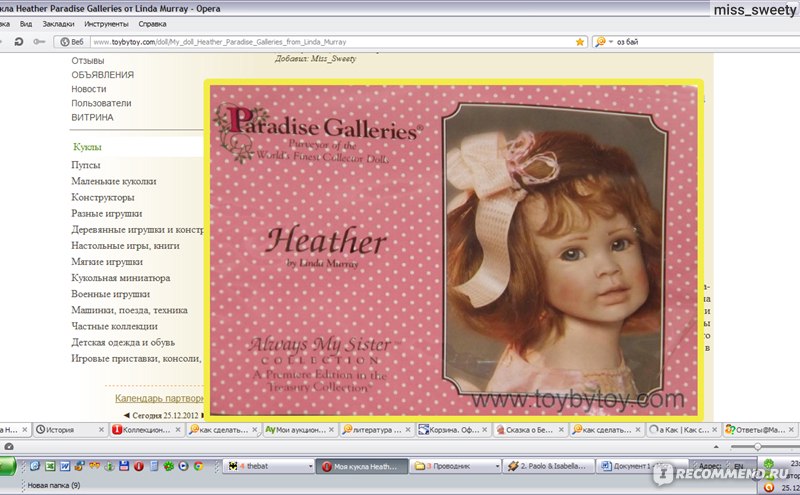Click the orange round icon in system tray

(x=768, y=487)
